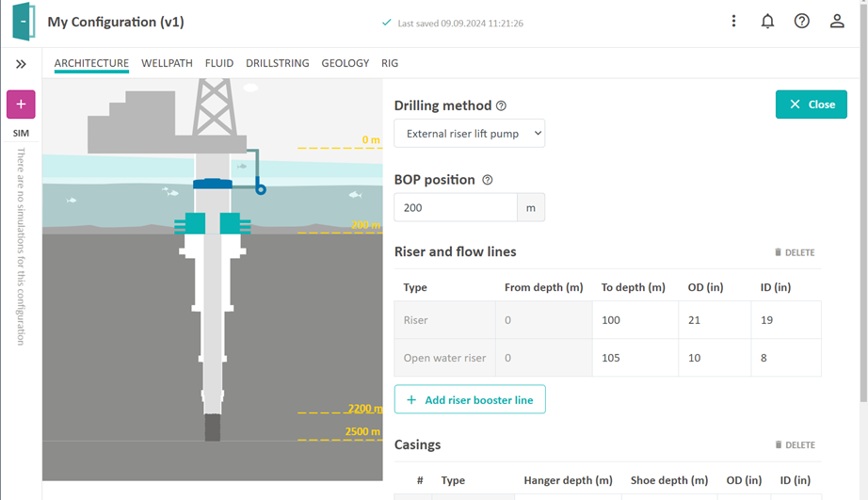Click the pink plus add simulation button
The height and width of the screenshot is (500, 868).
[x=21, y=105]
